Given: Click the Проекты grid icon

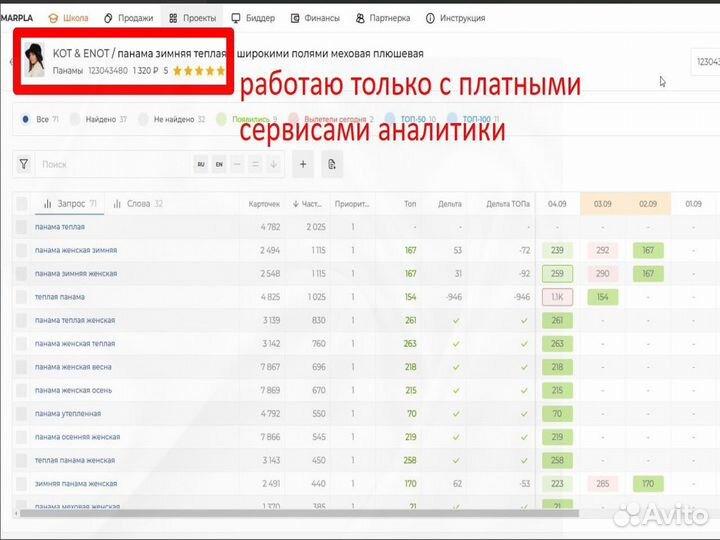Looking at the screenshot, I should 173,18.
